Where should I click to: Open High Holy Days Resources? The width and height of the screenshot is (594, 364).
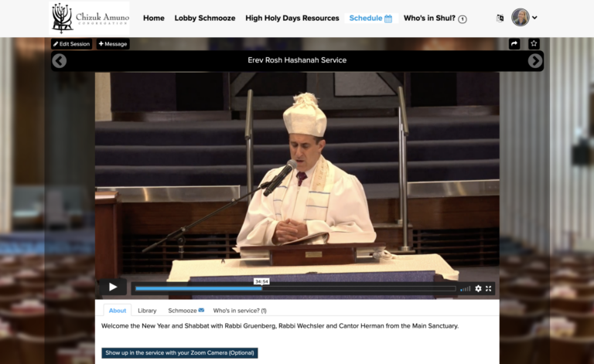pyautogui.click(x=292, y=19)
